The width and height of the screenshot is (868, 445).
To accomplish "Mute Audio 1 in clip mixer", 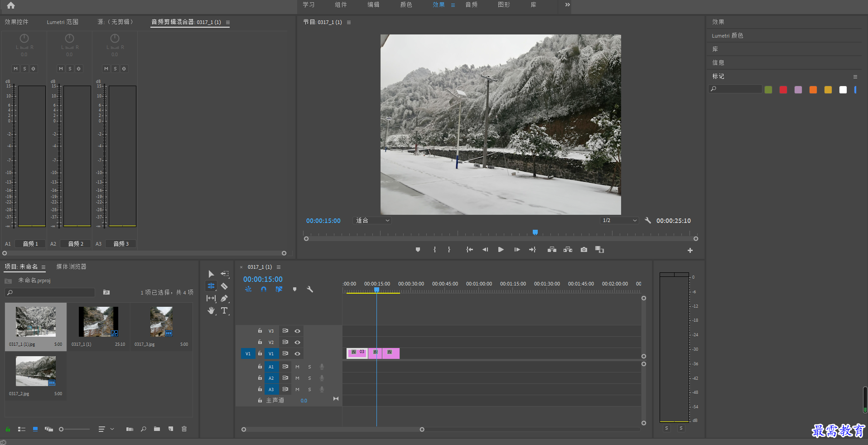I will pos(15,69).
